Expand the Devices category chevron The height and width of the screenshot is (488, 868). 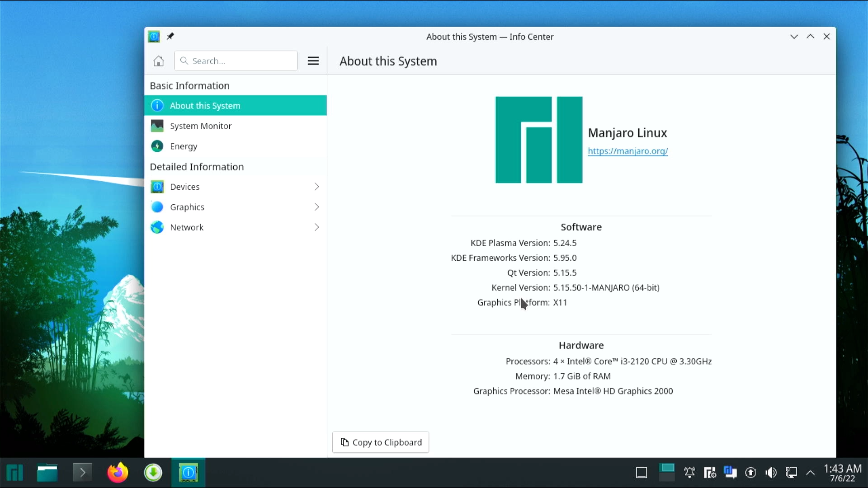316,187
